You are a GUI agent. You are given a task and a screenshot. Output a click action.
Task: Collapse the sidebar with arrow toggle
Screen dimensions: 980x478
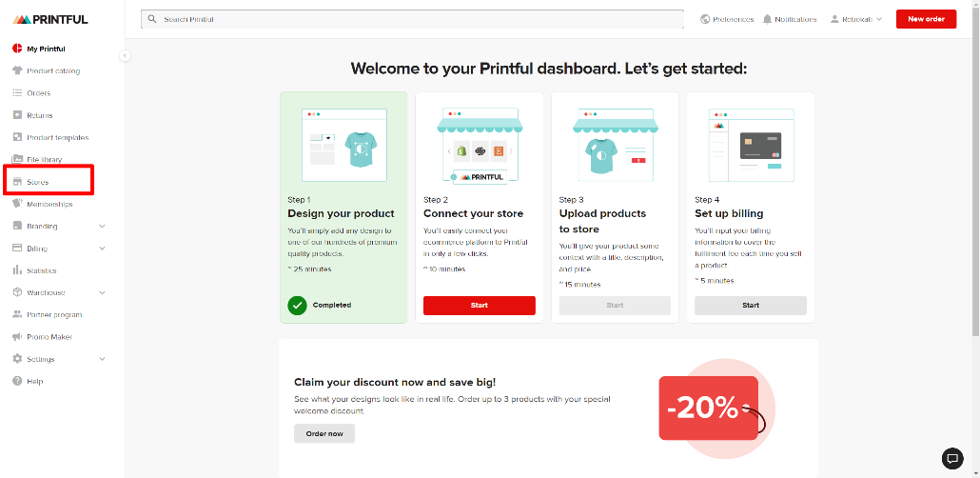click(125, 55)
